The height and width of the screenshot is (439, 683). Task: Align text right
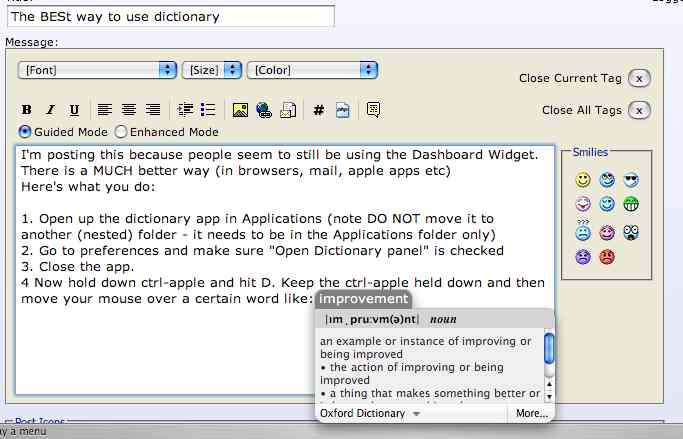click(153, 110)
